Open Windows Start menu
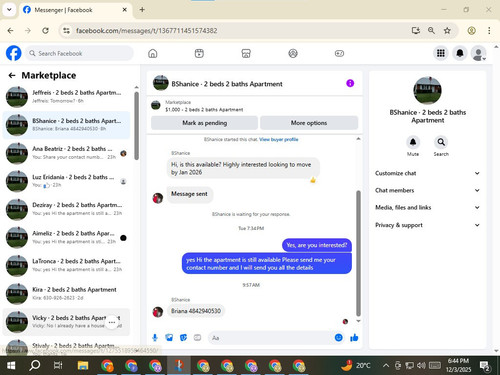Screen dimensions: 500x375 (x=11, y=366)
